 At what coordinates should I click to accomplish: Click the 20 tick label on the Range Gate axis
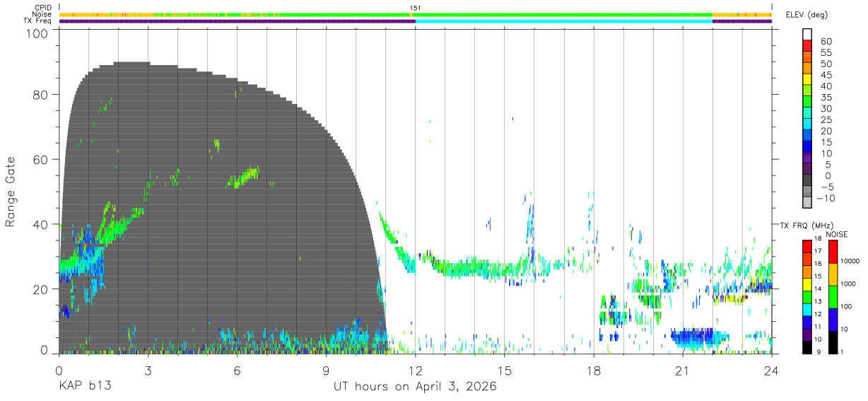point(42,289)
